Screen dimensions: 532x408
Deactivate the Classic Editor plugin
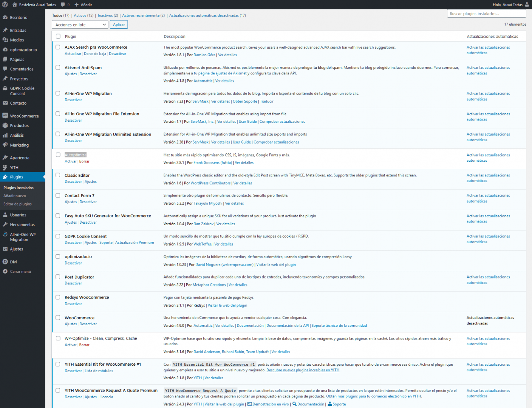[x=73, y=182]
